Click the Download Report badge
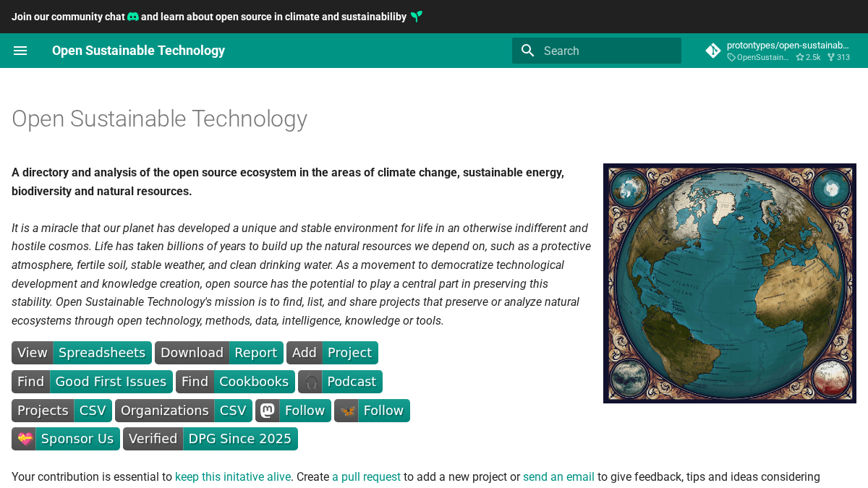This screenshot has width=868, height=488. click(x=219, y=353)
